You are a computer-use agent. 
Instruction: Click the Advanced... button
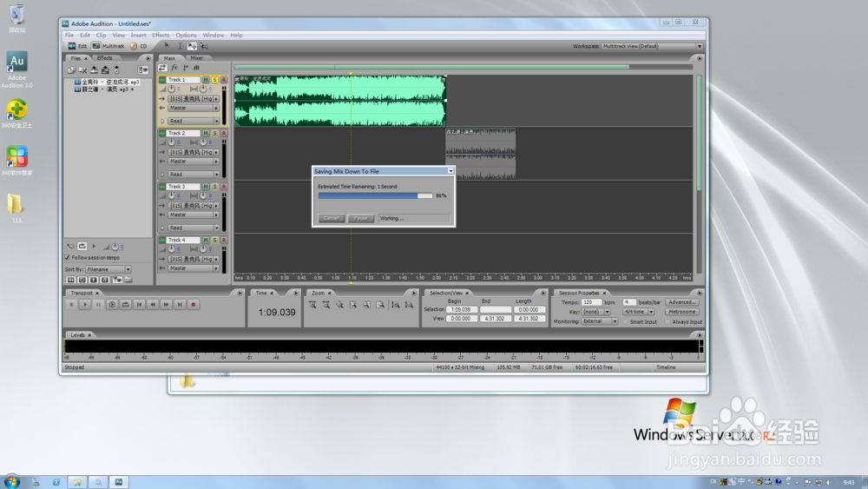point(682,302)
